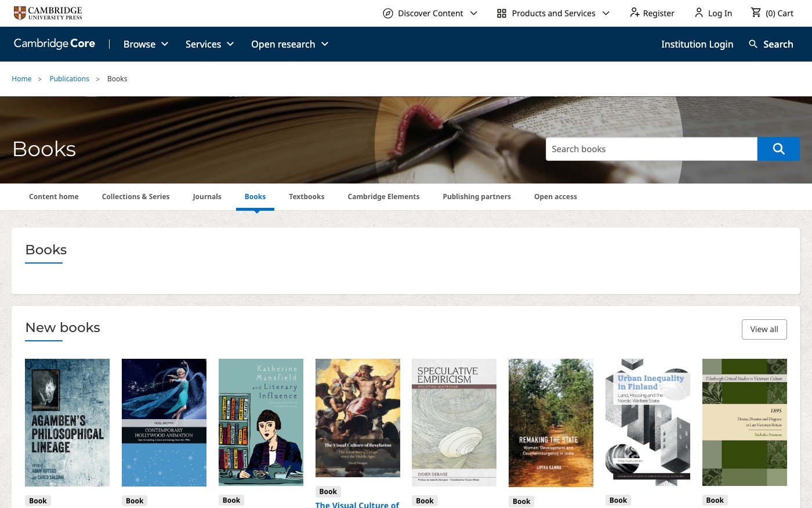Click the Institution Login link

[697, 44]
